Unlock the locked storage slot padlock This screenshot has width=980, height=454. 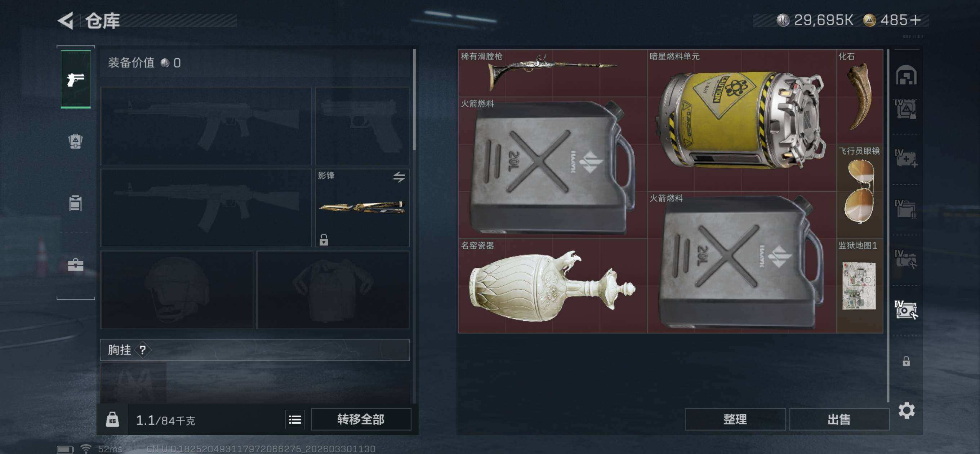coord(906,361)
